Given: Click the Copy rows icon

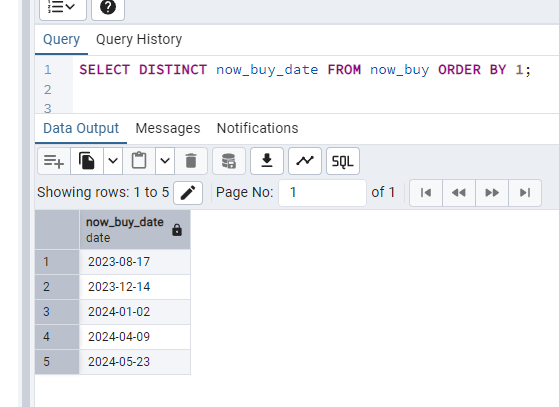Looking at the screenshot, I should click(x=87, y=161).
